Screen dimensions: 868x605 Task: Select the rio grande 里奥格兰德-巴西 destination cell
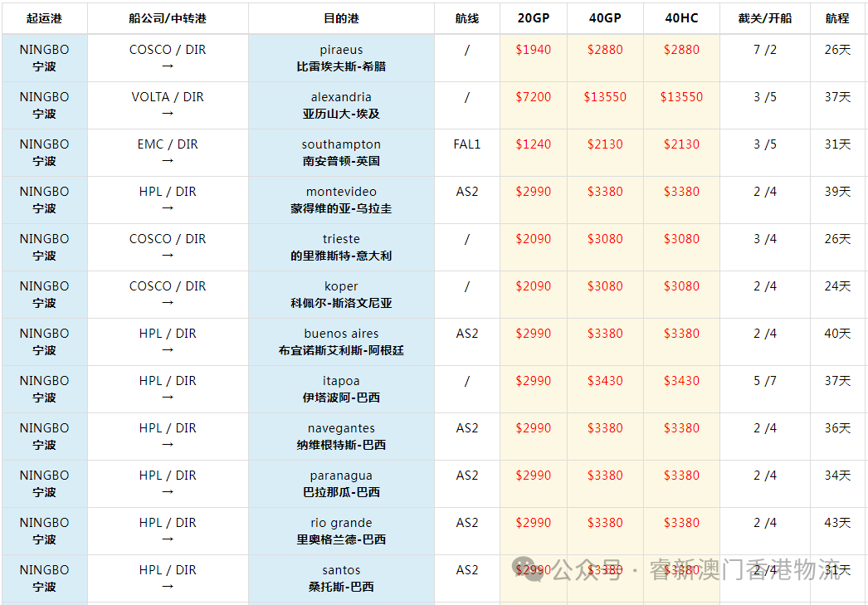[341, 531]
